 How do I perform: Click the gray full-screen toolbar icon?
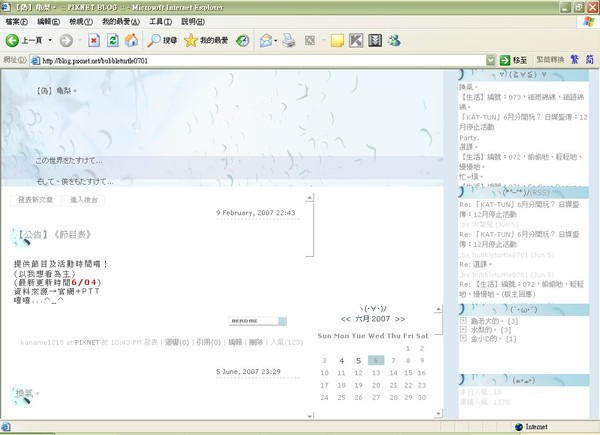310,40
